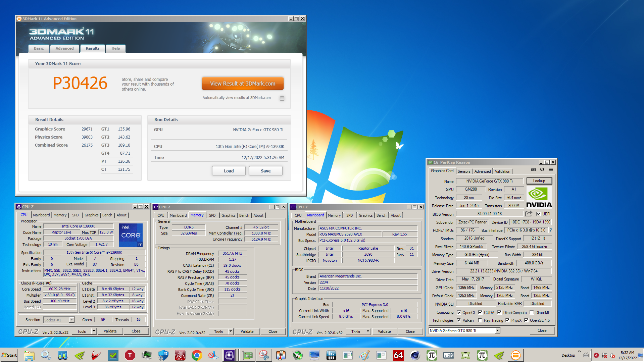Expand Tools dropdown arrow in CPU-Z Memory window
This screenshot has width=644, height=362.
(x=231, y=331)
